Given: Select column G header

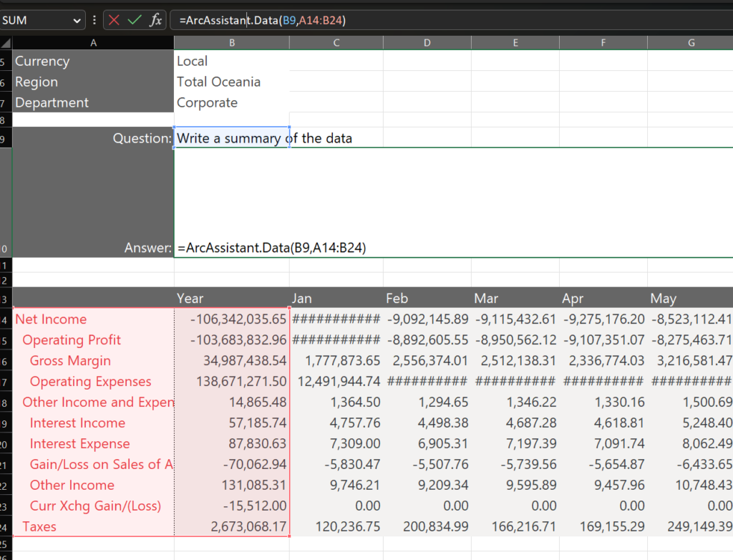Looking at the screenshot, I should coord(691,43).
